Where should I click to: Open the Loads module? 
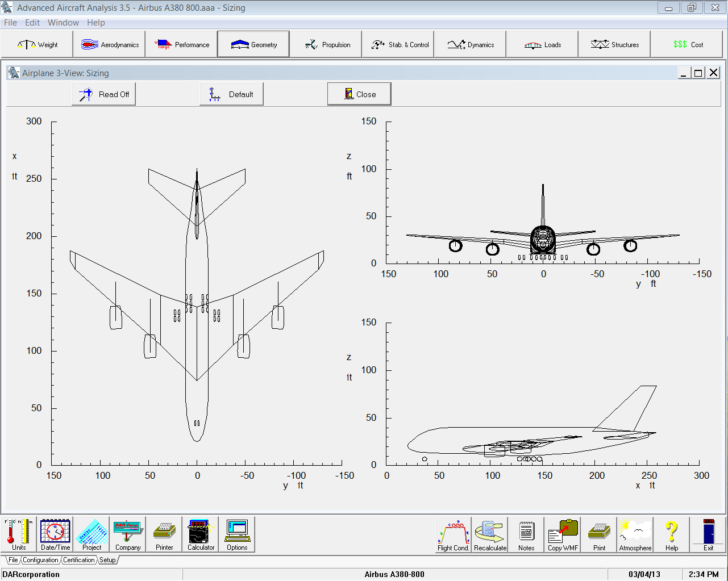(542, 44)
